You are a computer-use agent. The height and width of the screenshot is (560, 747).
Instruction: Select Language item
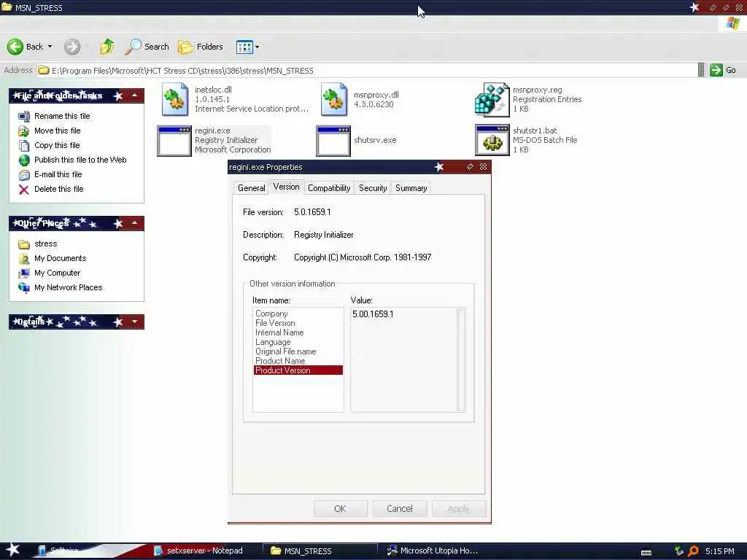click(273, 342)
